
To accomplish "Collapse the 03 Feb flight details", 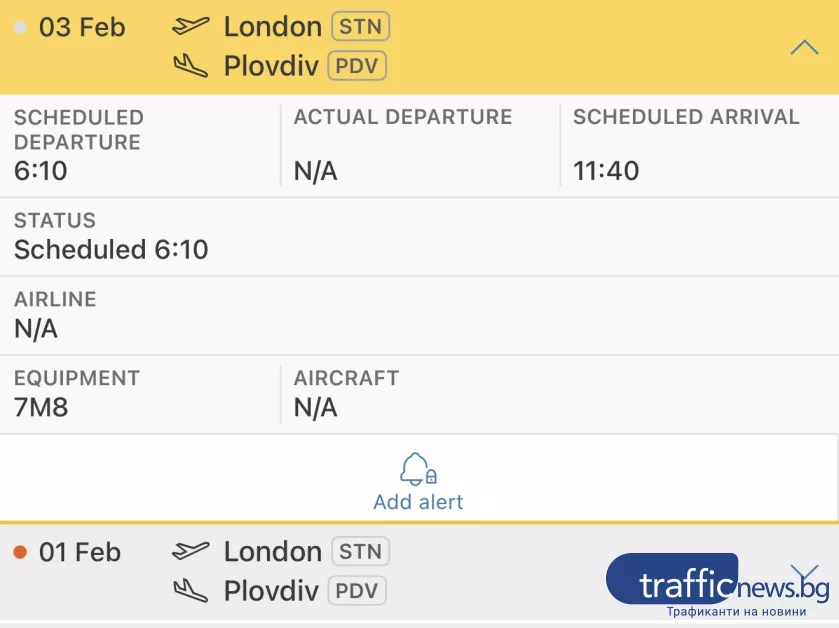I will tap(804, 47).
